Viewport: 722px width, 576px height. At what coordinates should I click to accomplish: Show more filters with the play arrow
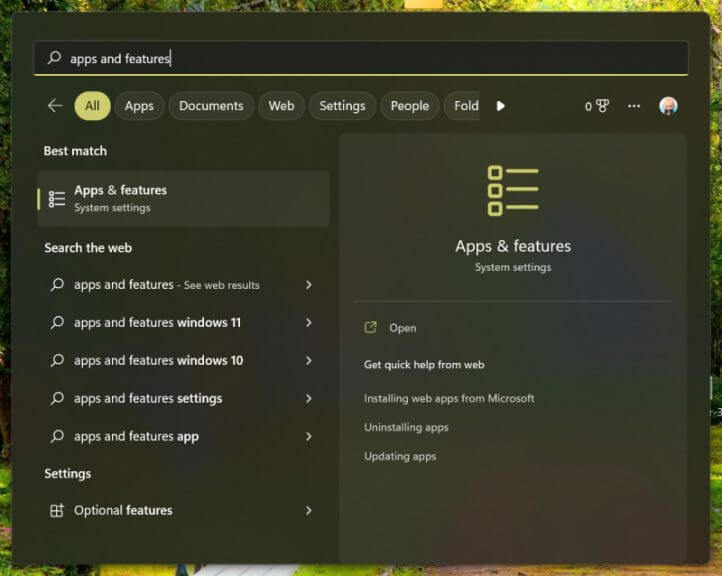pyautogui.click(x=501, y=106)
